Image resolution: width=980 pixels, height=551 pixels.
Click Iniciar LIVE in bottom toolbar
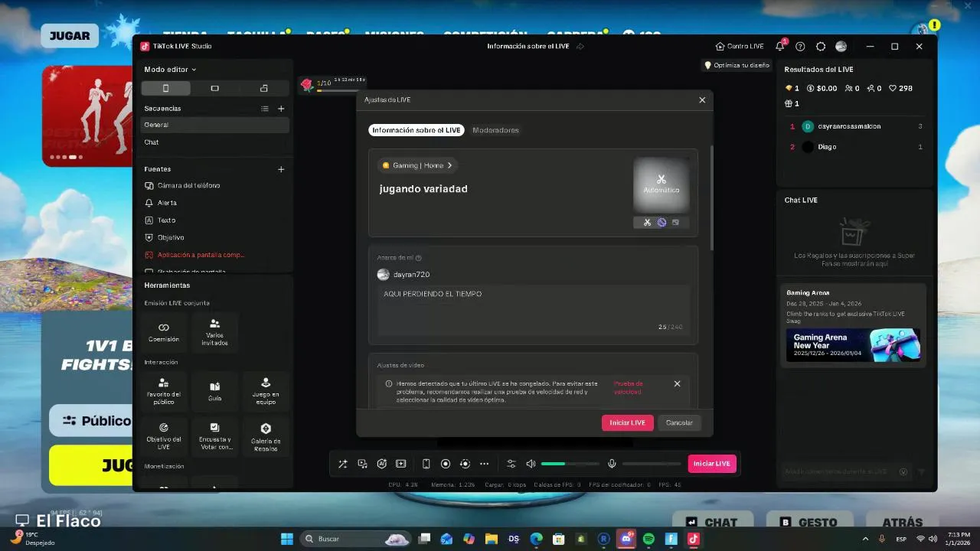click(x=712, y=464)
